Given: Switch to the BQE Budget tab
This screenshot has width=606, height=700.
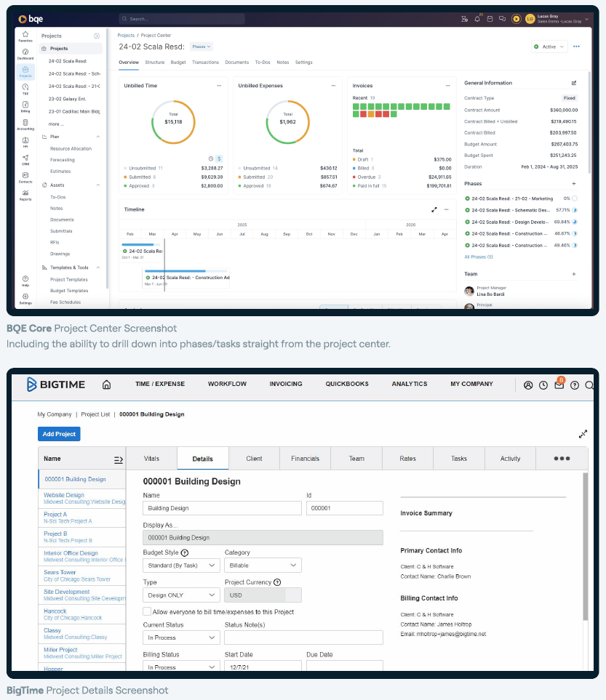Looking at the screenshot, I should tap(178, 63).
